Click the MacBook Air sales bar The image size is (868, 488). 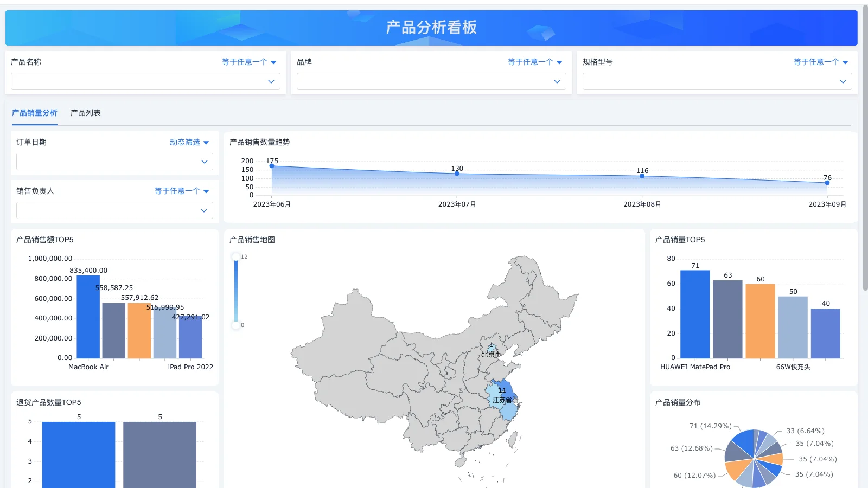[88, 317]
